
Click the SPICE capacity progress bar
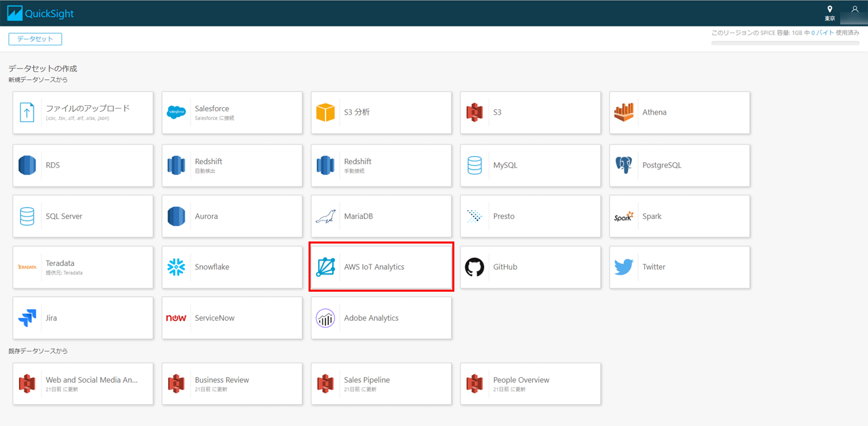(785, 43)
